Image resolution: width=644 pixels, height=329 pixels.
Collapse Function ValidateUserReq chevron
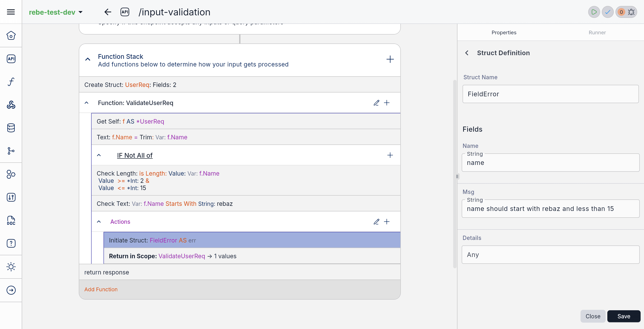(86, 102)
